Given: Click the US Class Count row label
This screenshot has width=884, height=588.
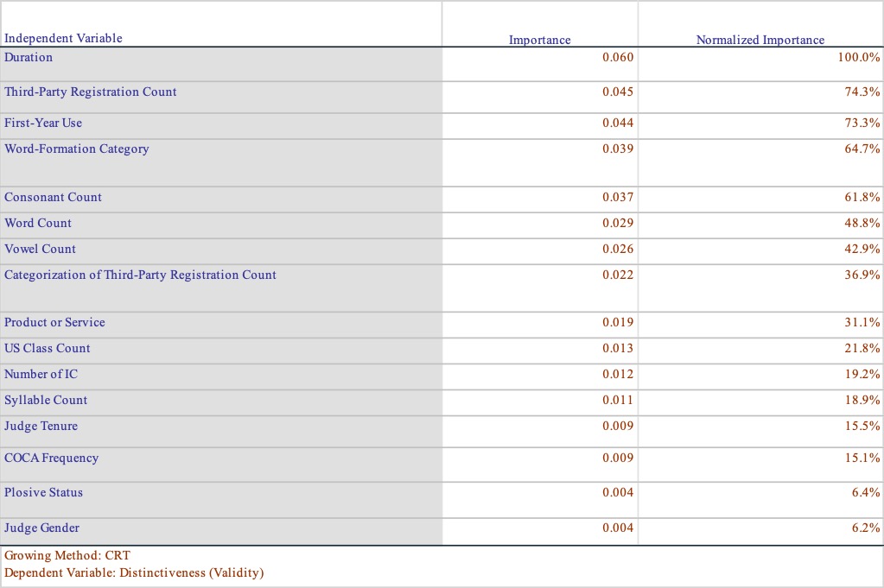Looking at the screenshot, I should point(47,349).
